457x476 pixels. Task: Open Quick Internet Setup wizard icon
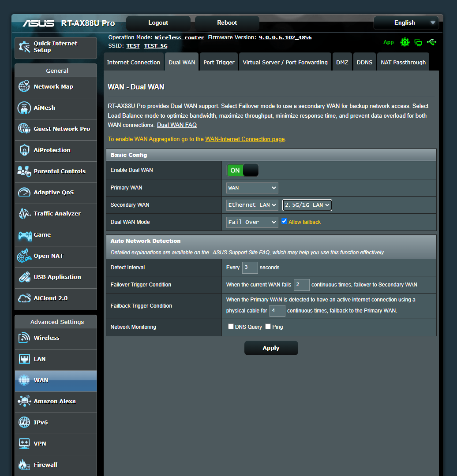[24, 47]
